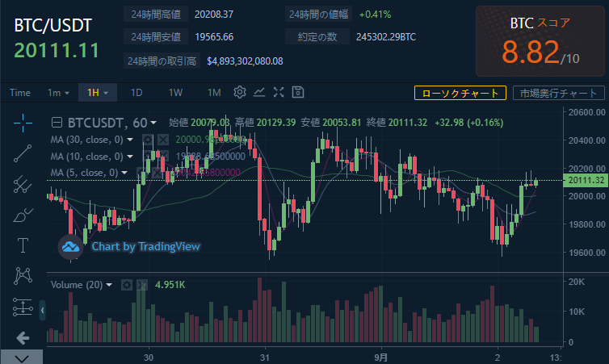Select the crosshair cursor tool
Viewport: 609px width, 364px height.
click(x=23, y=122)
